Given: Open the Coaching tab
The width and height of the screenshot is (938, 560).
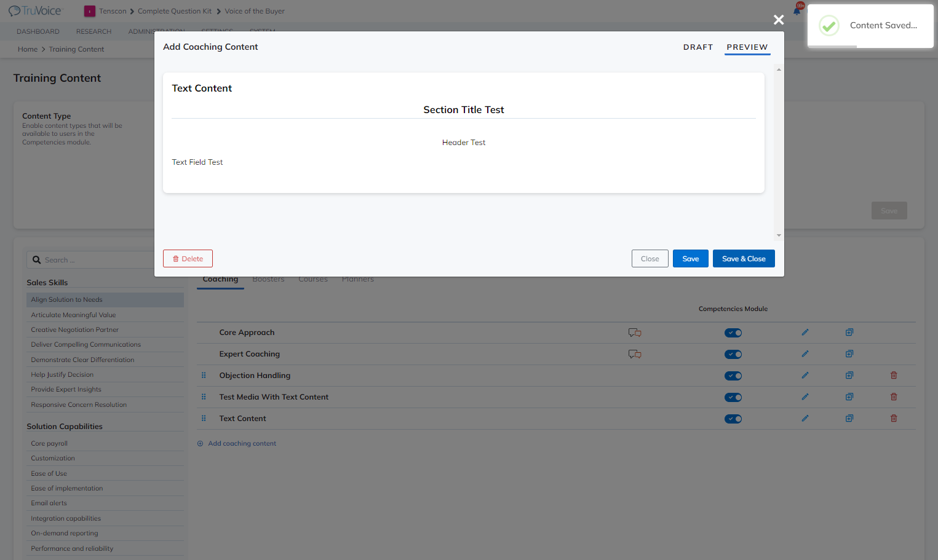Looking at the screenshot, I should [220, 280].
